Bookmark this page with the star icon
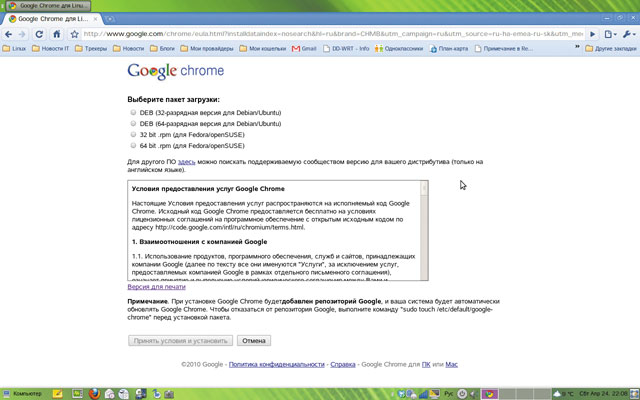The image size is (640, 400). [x=74, y=34]
